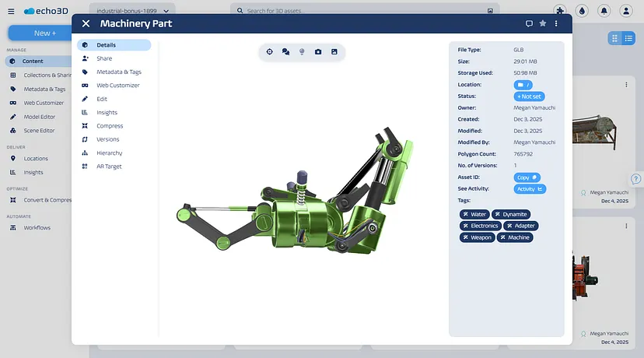Click the droplet icon in top bar
The height and width of the screenshot is (358, 644).
[582, 11]
